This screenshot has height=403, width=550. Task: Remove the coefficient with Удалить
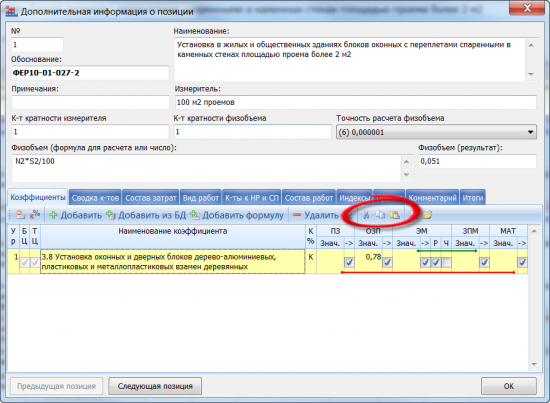316,215
